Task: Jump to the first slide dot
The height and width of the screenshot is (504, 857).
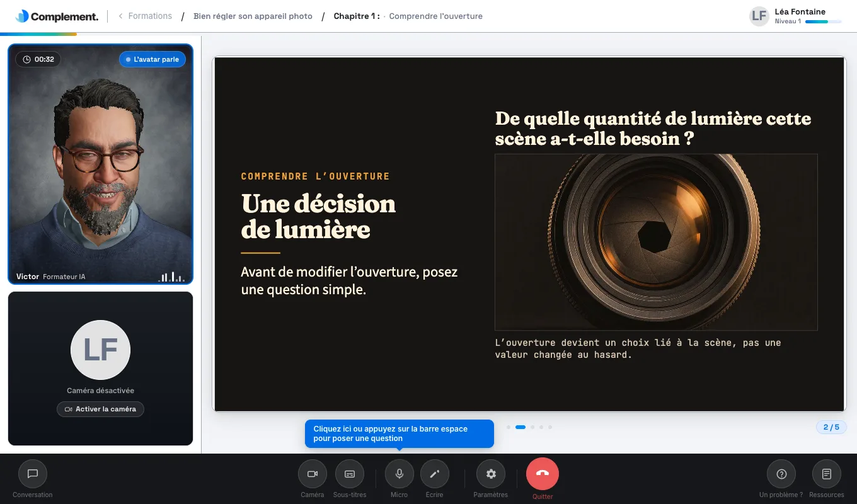Action: click(509, 427)
